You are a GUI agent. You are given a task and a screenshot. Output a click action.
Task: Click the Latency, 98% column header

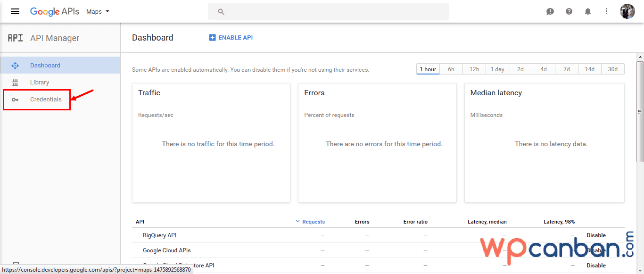559,222
